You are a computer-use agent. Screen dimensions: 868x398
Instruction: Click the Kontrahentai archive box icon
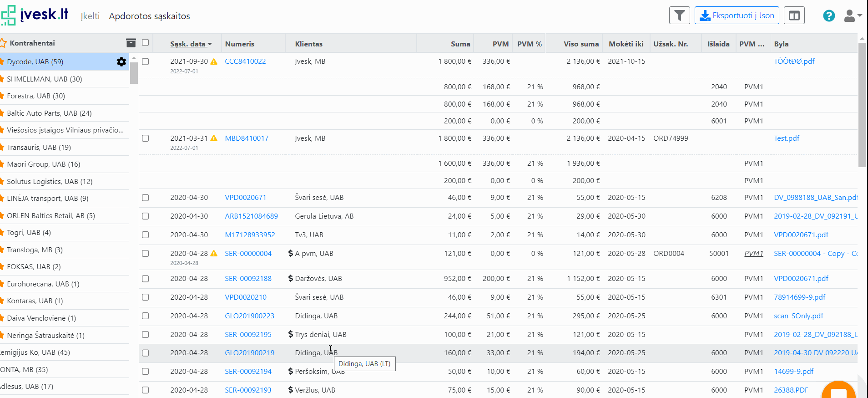(x=131, y=43)
